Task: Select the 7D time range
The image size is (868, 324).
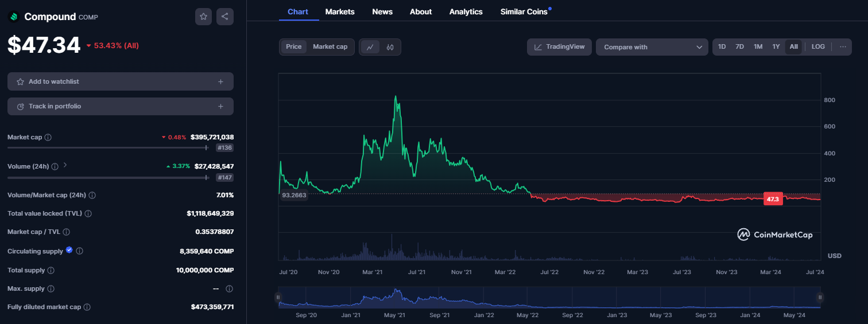Action: coord(739,47)
